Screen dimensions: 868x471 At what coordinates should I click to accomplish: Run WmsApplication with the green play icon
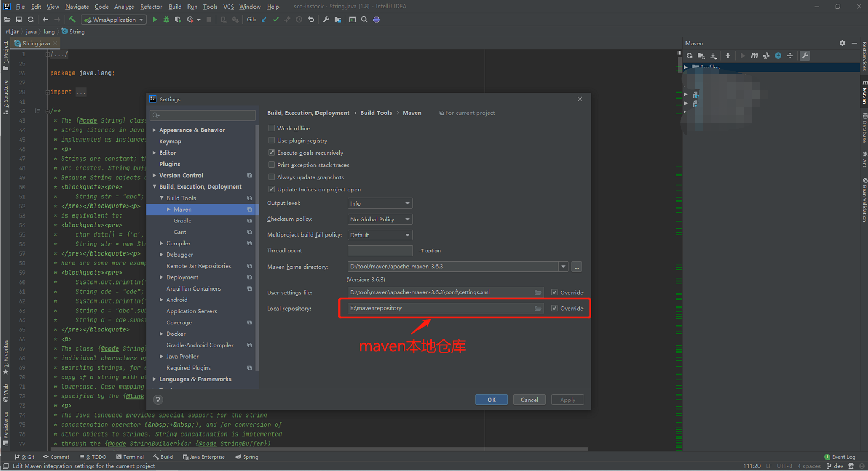pyautogui.click(x=155, y=20)
